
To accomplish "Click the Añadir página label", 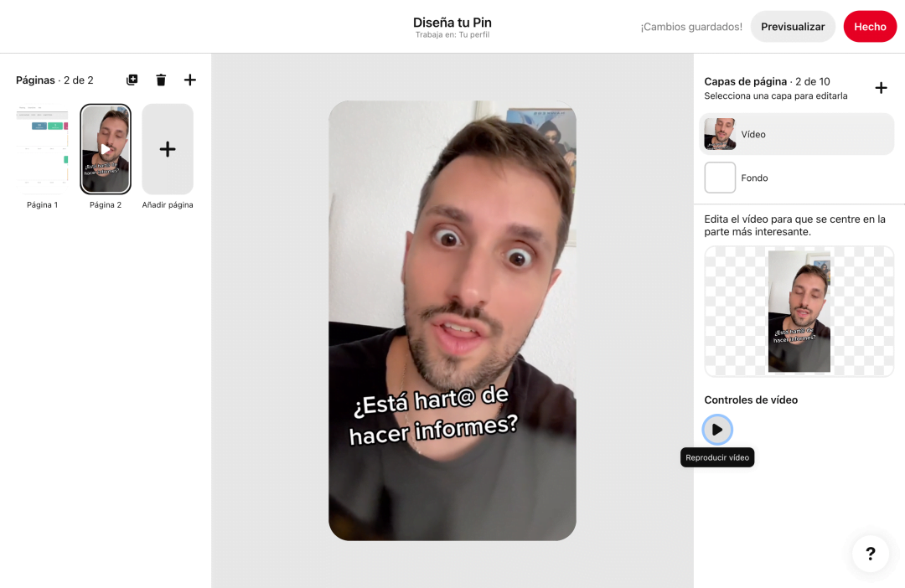I will 168,205.
